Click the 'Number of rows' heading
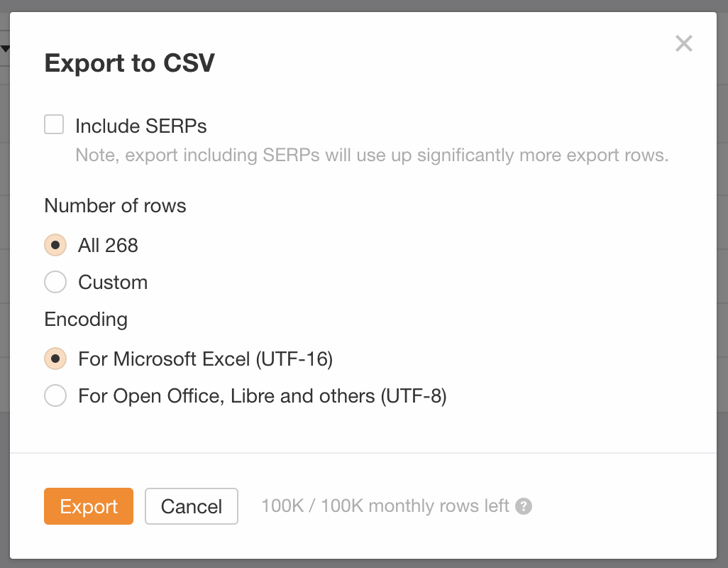 coord(115,206)
